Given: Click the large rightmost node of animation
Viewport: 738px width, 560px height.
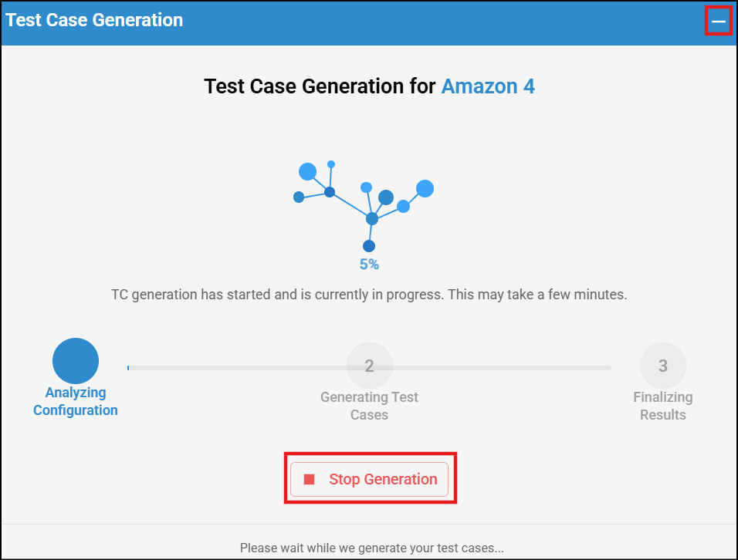Looking at the screenshot, I should click(x=425, y=188).
